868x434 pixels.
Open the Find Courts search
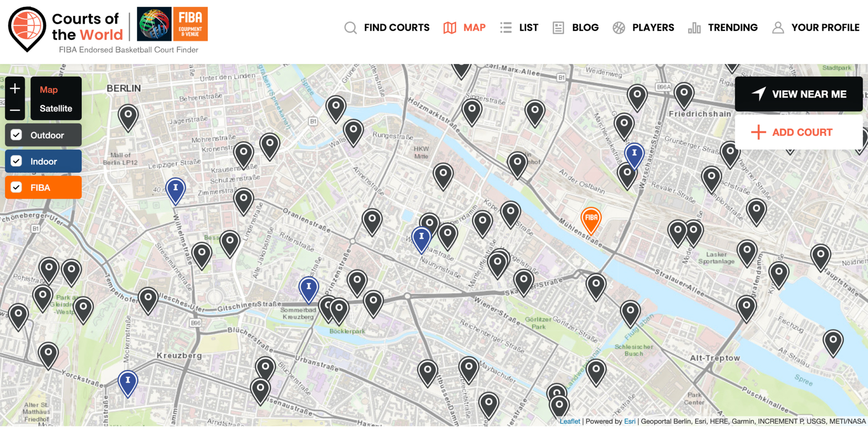click(350, 28)
